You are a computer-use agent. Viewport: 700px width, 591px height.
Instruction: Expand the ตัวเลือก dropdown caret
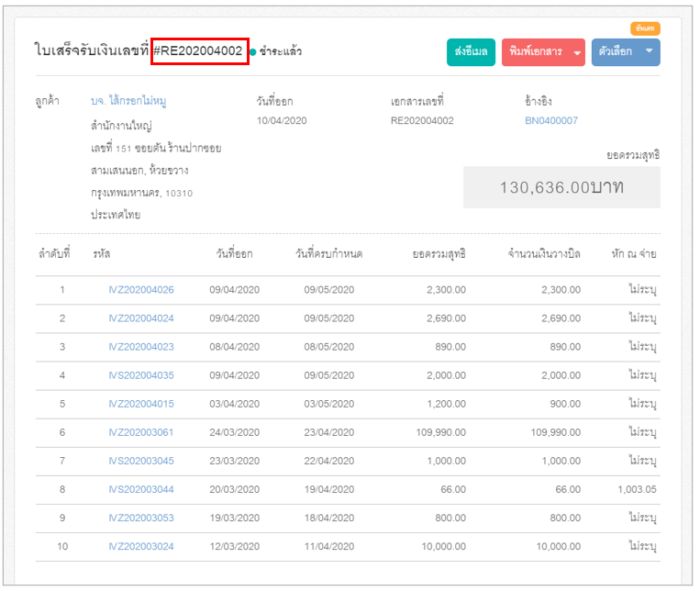coord(650,51)
